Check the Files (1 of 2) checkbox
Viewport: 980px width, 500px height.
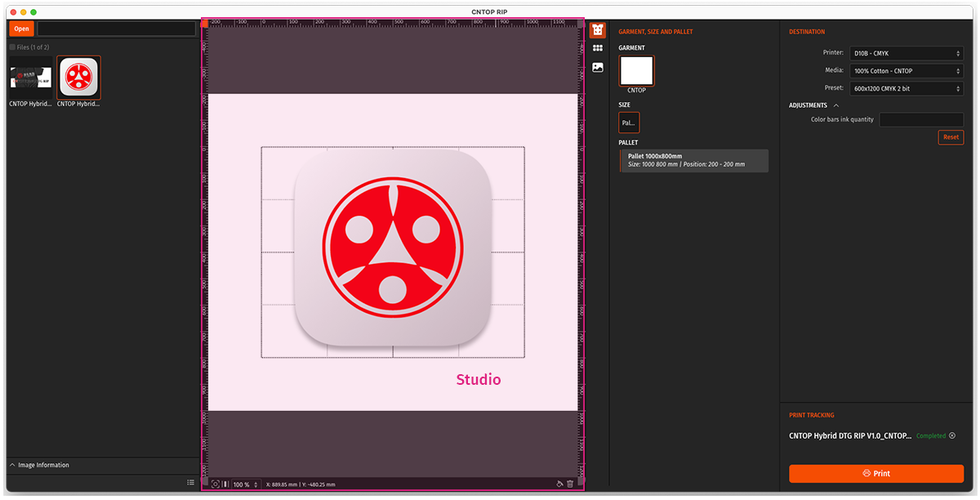(x=11, y=47)
